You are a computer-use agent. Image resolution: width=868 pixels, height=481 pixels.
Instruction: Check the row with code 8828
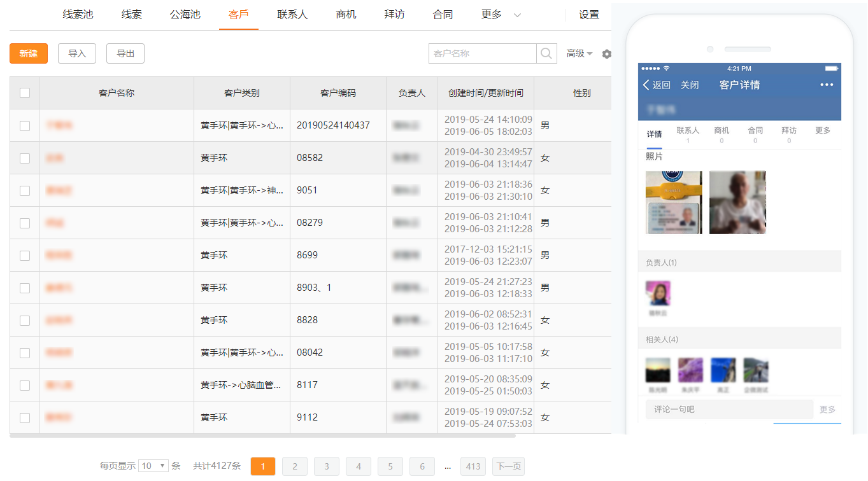25,320
